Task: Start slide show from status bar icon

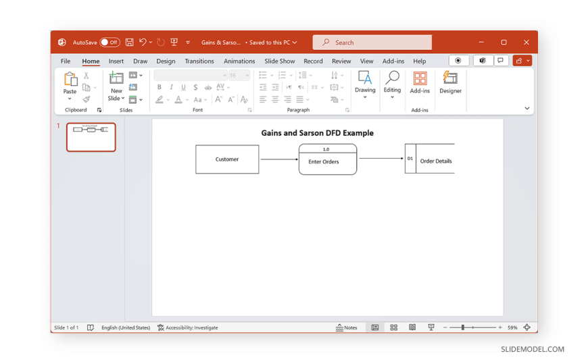Action: pyautogui.click(x=431, y=328)
